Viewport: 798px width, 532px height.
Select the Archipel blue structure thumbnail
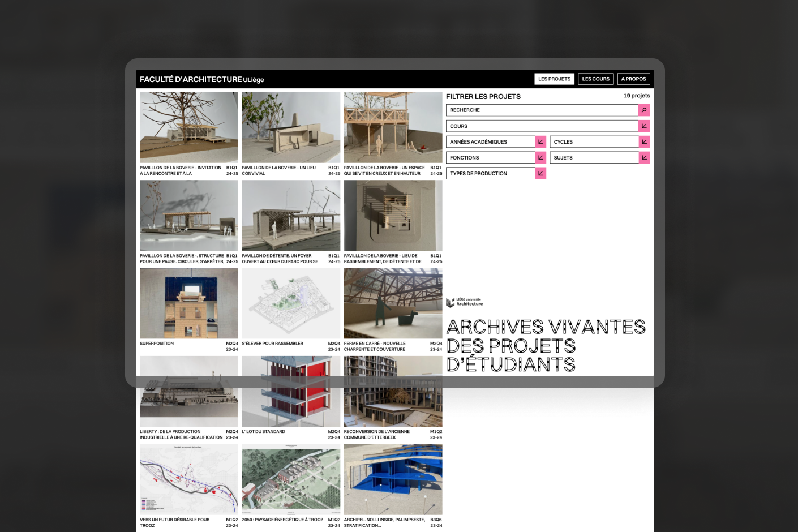(x=393, y=479)
